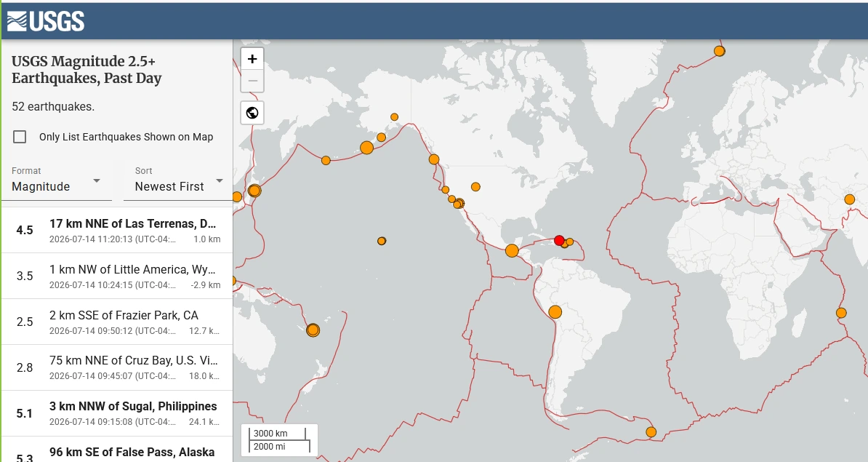
Task: Click the large orange marker on Aleutian arc
Action: click(366, 148)
